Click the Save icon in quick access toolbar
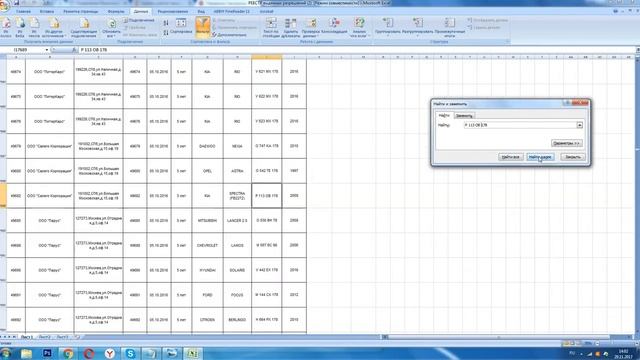 17,3
